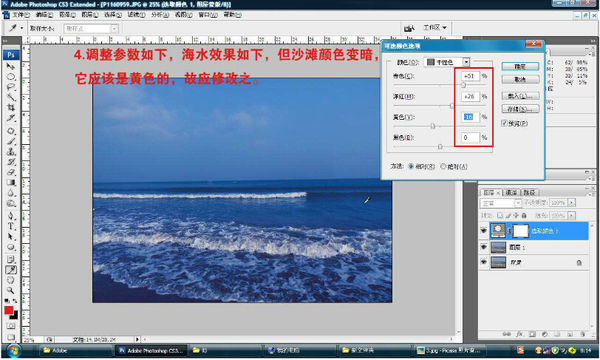Select the Ellipse shape tool
Image resolution: width=600 pixels, height=360 pixels.
(11, 247)
